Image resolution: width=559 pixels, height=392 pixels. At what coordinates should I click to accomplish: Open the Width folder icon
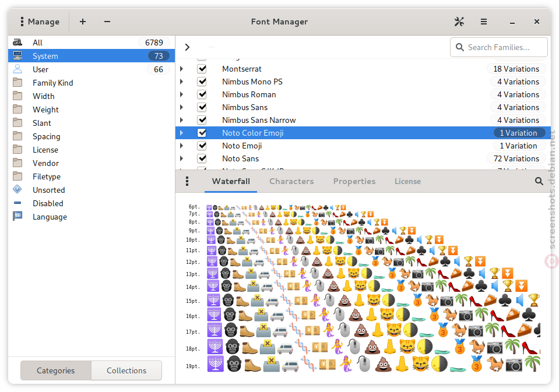tap(17, 96)
